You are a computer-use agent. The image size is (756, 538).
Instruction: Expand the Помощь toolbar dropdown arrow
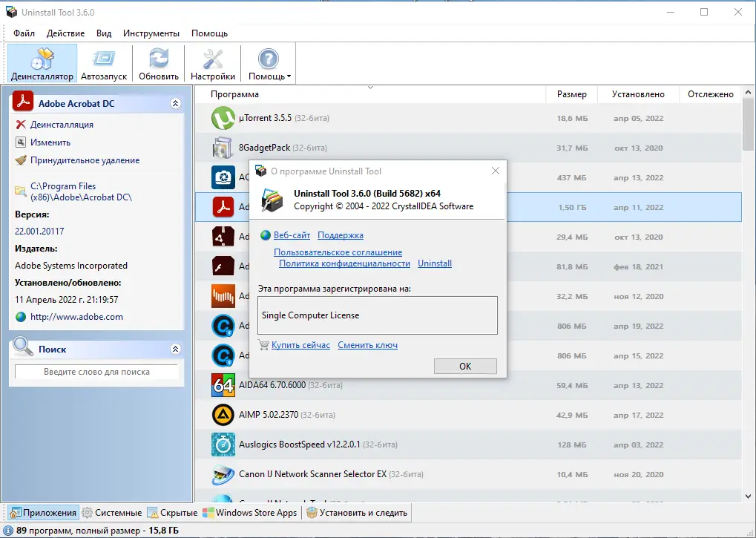coord(289,76)
